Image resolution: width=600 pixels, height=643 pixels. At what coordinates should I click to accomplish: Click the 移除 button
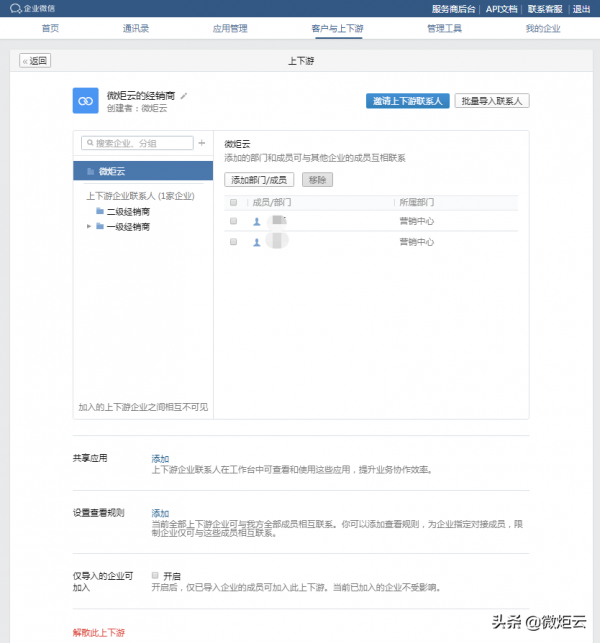point(317,180)
